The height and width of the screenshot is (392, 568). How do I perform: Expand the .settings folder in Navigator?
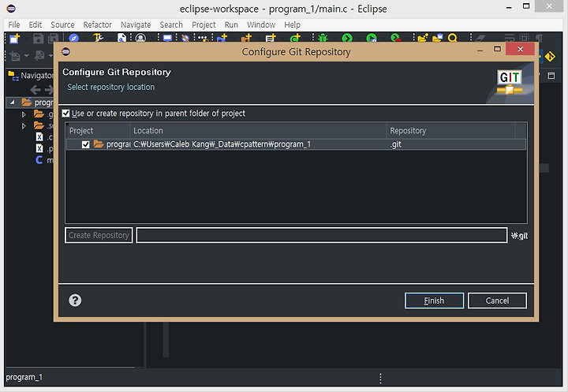click(24, 126)
